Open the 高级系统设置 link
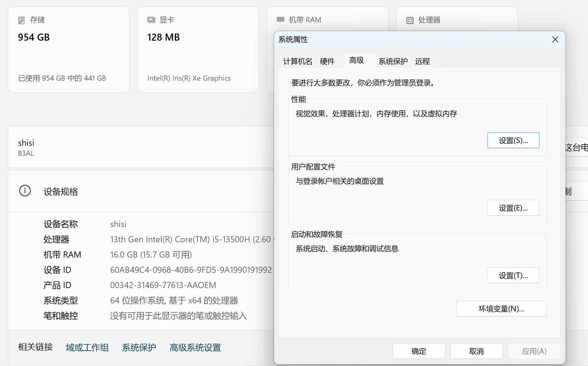Screen dimensions: 588x366 (x=195, y=348)
